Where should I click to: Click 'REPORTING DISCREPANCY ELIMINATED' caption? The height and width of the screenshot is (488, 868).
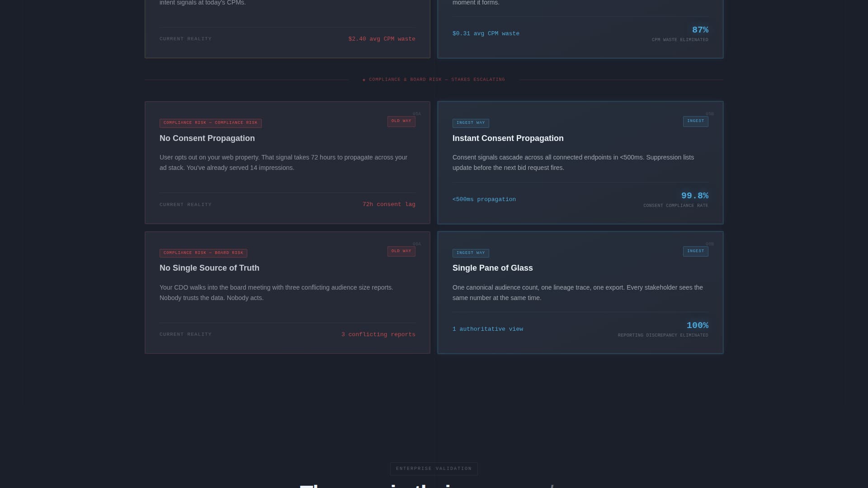coord(663,335)
